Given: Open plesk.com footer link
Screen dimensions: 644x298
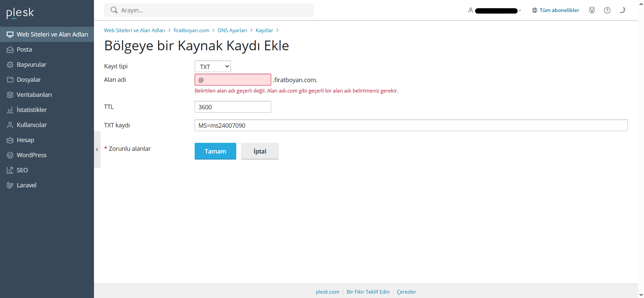Looking at the screenshot, I should click(x=328, y=292).
